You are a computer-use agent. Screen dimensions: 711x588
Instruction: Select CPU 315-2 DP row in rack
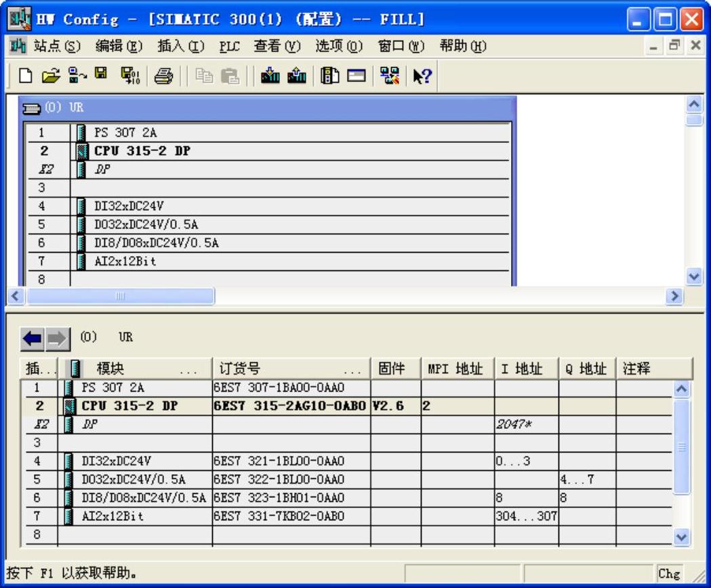point(142,151)
